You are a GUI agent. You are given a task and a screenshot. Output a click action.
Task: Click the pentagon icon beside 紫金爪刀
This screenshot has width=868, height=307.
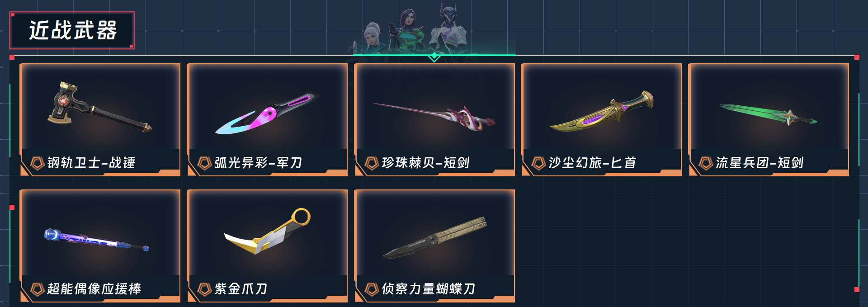(x=204, y=289)
